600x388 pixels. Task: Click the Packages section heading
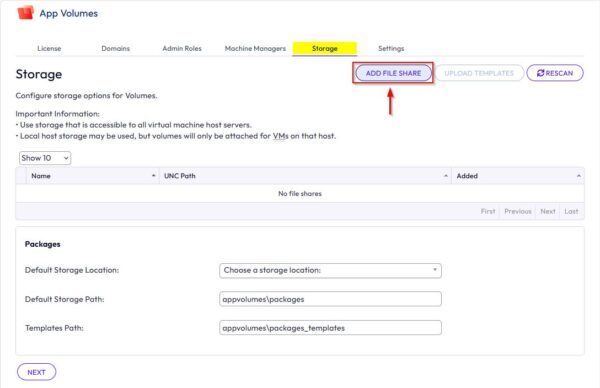42,244
